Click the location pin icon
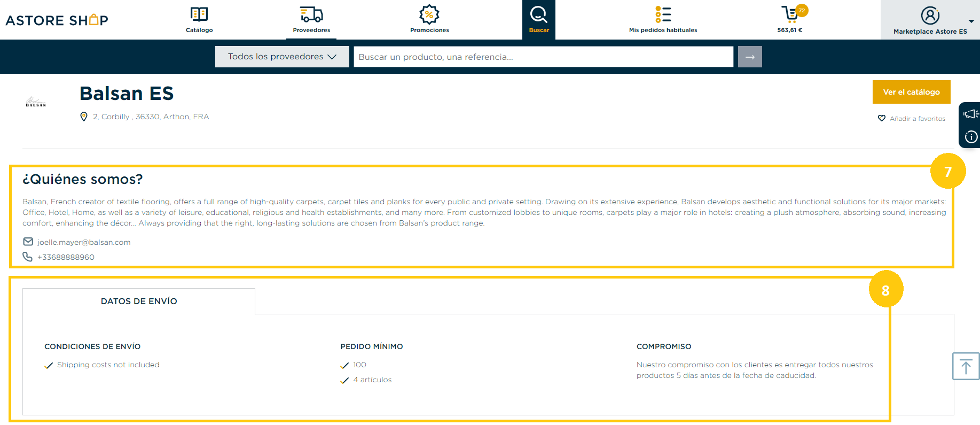The width and height of the screenshot is (980, 425). click(x=84, y=117)
